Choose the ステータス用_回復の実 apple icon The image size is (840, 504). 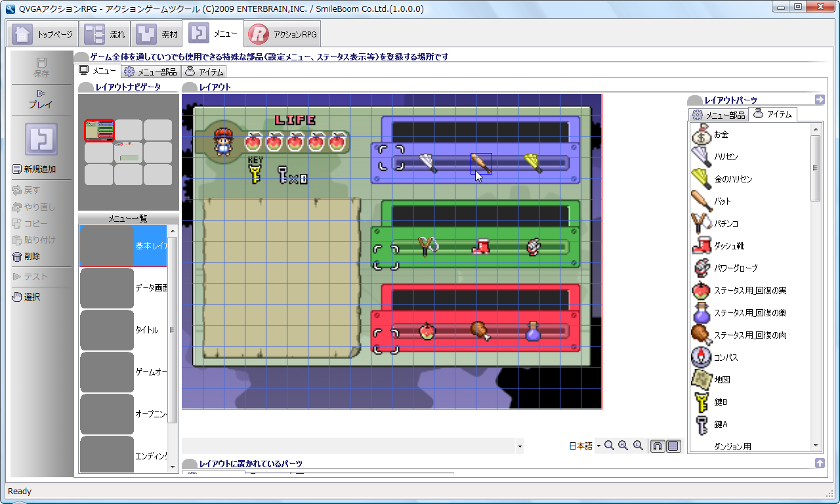click(x=702, y=291)
